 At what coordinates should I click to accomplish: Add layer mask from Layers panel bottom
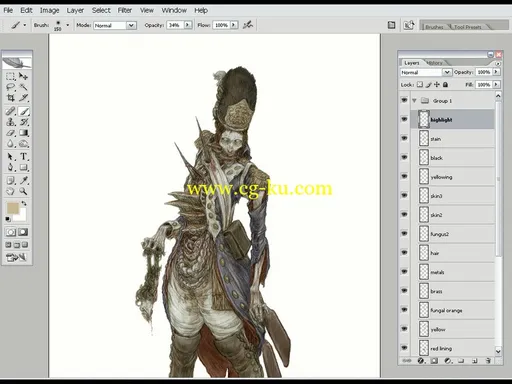tap(434, 361)
